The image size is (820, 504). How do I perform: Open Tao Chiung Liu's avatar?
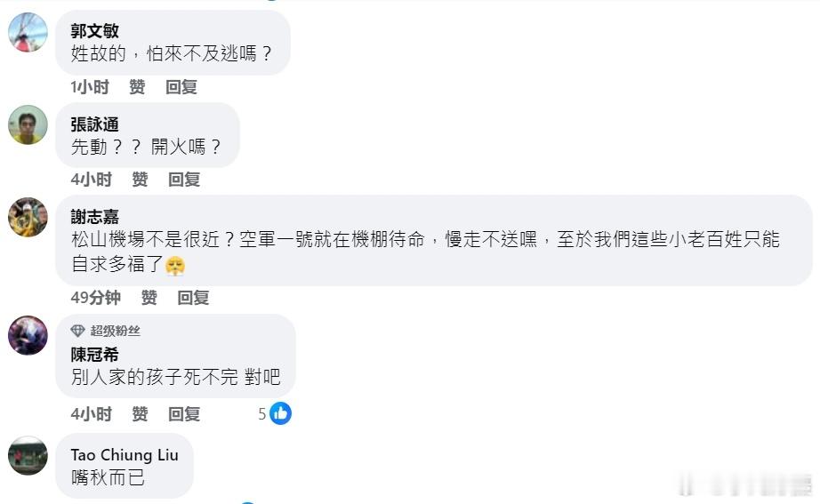28,455
